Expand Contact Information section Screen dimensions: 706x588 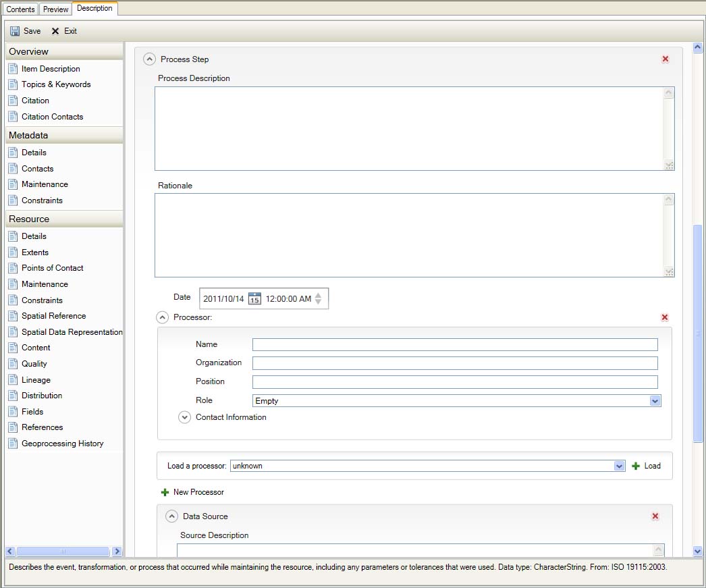(185, 417)
